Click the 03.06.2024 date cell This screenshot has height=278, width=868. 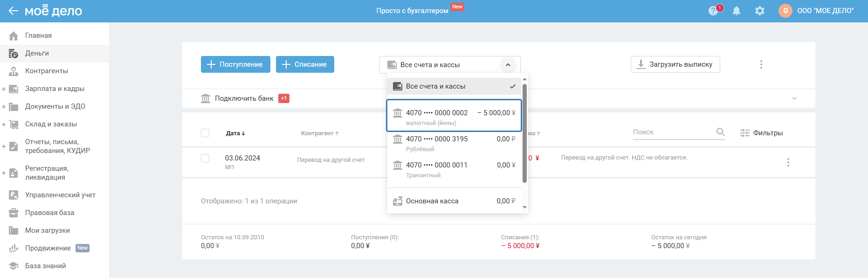(242, 158)
